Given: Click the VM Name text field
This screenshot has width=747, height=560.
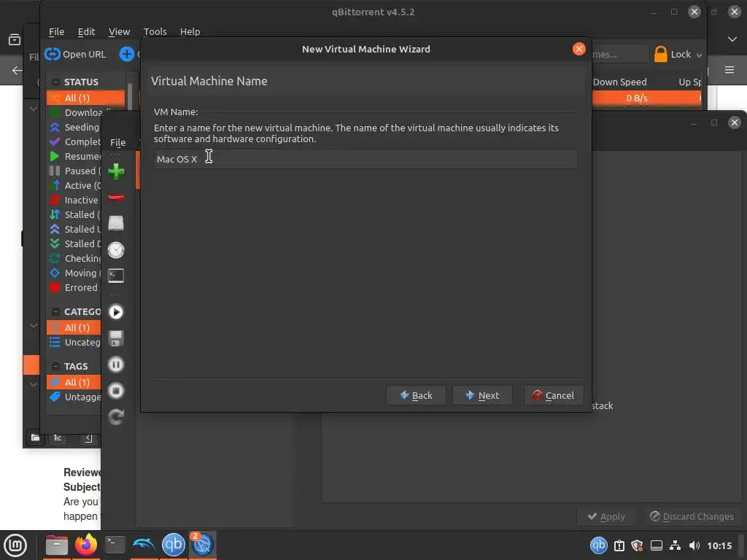Looking at the screenshot, I should click(365, 159).
